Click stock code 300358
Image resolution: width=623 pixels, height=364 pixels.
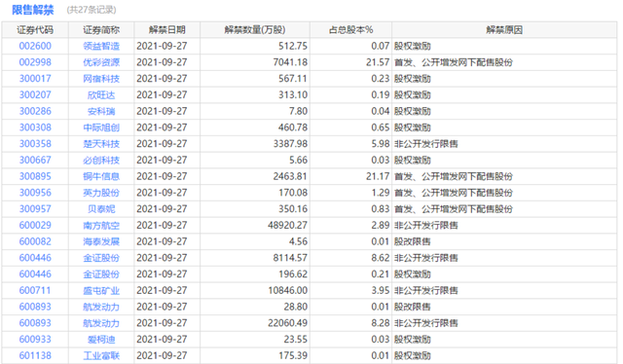35,144
